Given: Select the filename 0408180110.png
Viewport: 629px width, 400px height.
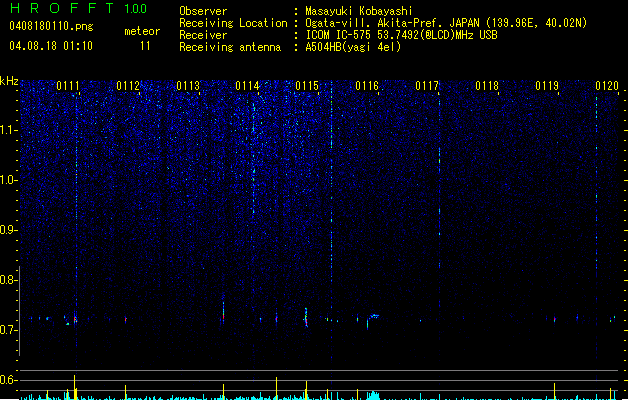Looking at the screenshot, I should 51,26.
